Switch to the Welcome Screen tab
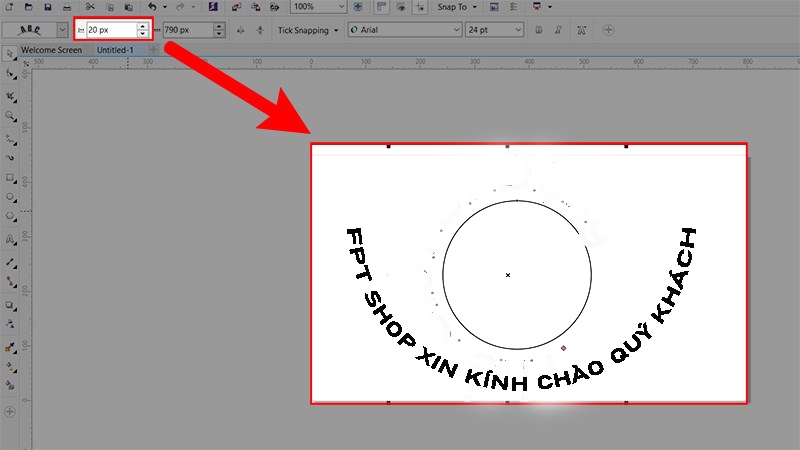The height and width of the screenshot is (450, 800). pos(52,50)
